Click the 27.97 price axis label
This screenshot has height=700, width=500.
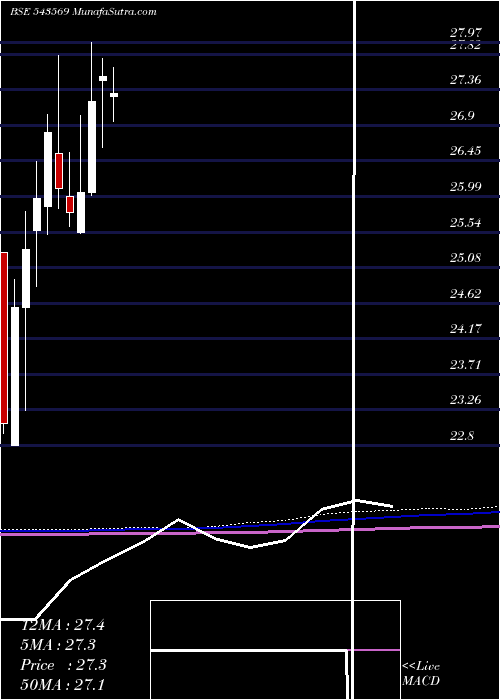[465, 33]
